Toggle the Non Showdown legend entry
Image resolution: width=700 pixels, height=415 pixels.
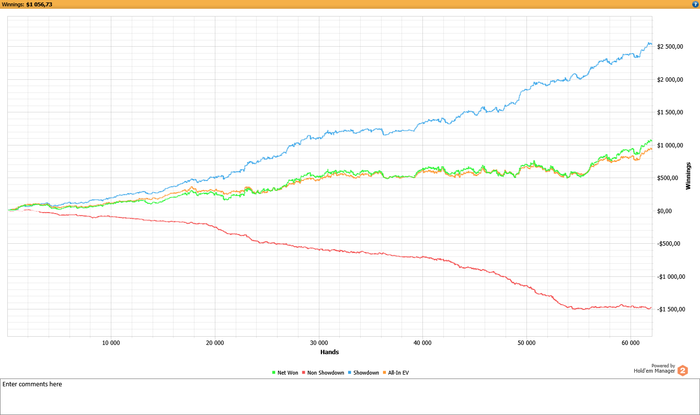[323, 373]
